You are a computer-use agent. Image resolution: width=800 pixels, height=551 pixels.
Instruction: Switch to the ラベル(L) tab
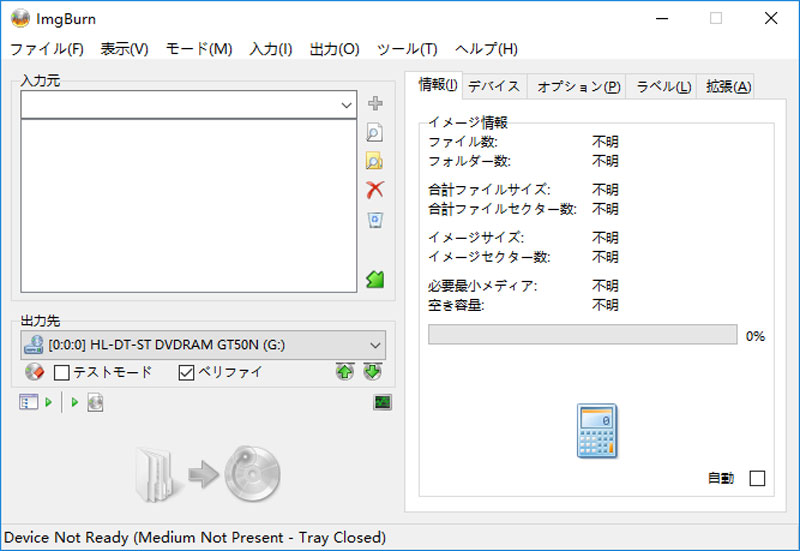[663, 87]
